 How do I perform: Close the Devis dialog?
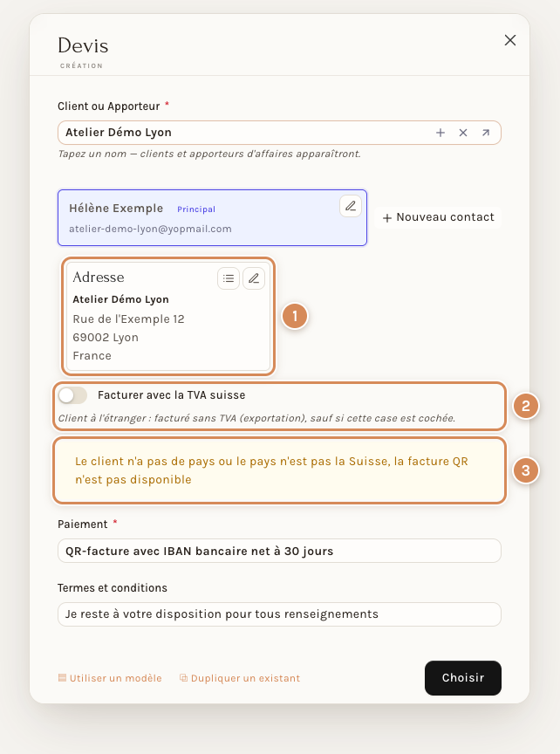tap(510, 40)
